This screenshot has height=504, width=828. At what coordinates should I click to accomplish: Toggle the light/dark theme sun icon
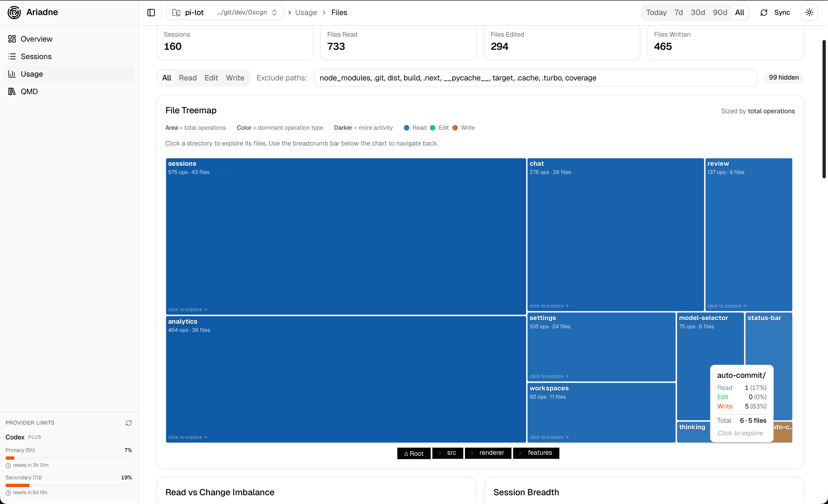click(x=809, y=12)
